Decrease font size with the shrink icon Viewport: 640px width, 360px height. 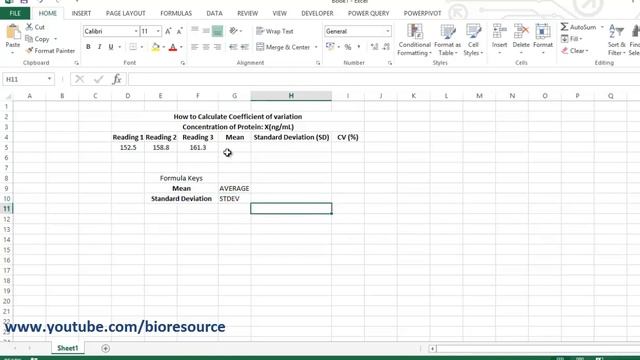[x=180, y=31]
